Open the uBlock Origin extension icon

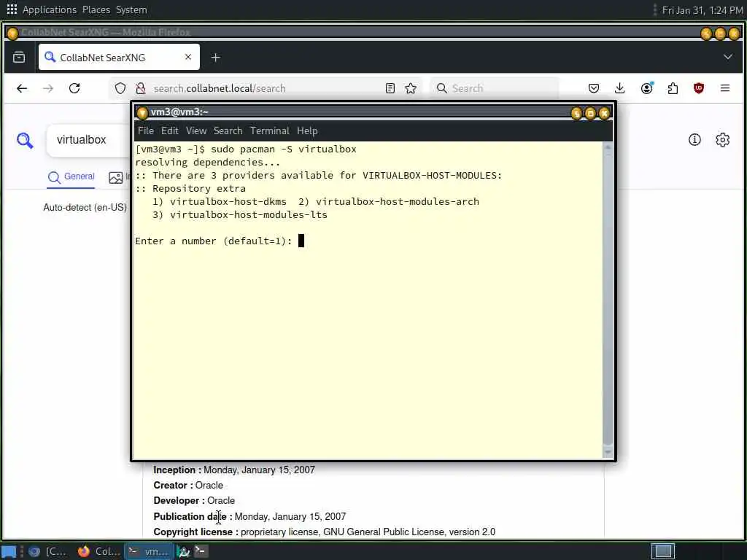pyautogui.click(x=699, y=88)
